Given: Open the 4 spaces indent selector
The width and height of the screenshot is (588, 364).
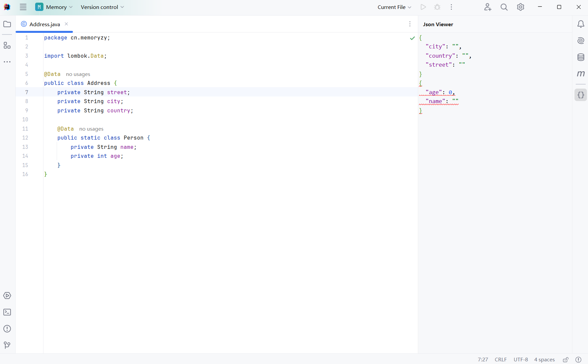Looking at the screenshot, I should tap(544, 360).
